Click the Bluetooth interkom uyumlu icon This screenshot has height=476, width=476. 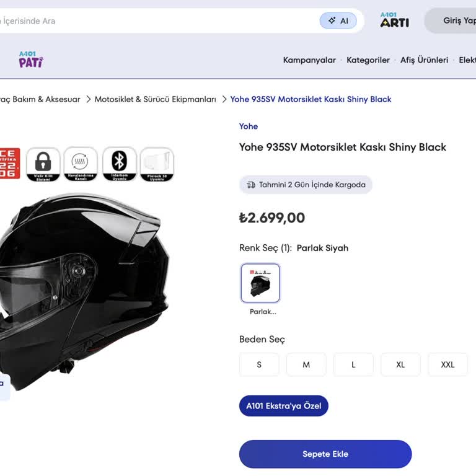tap(119, 164)
